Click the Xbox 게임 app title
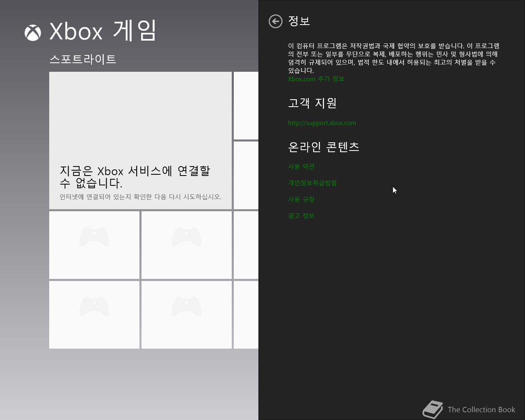This screenshot has height=420, width=525. pyautogui.click(x=103, y=31)
